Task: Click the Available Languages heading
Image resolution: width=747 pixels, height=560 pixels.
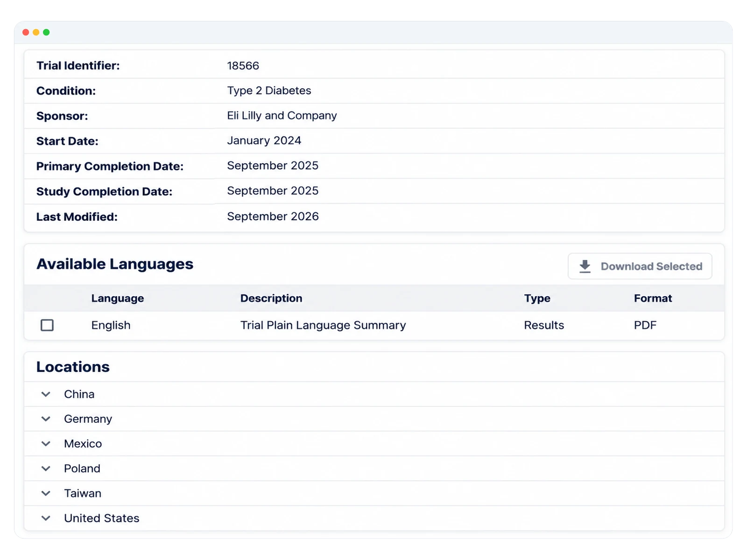Action: [115, 264]
